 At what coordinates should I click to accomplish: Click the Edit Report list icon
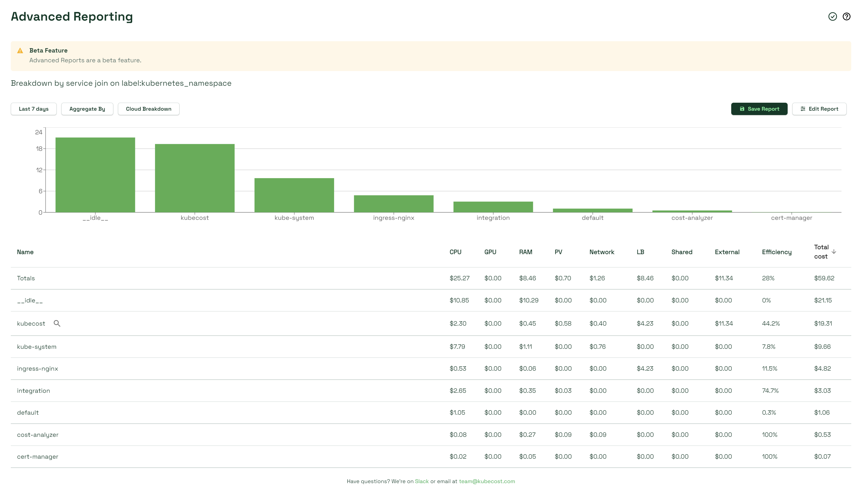coord(803,108)
